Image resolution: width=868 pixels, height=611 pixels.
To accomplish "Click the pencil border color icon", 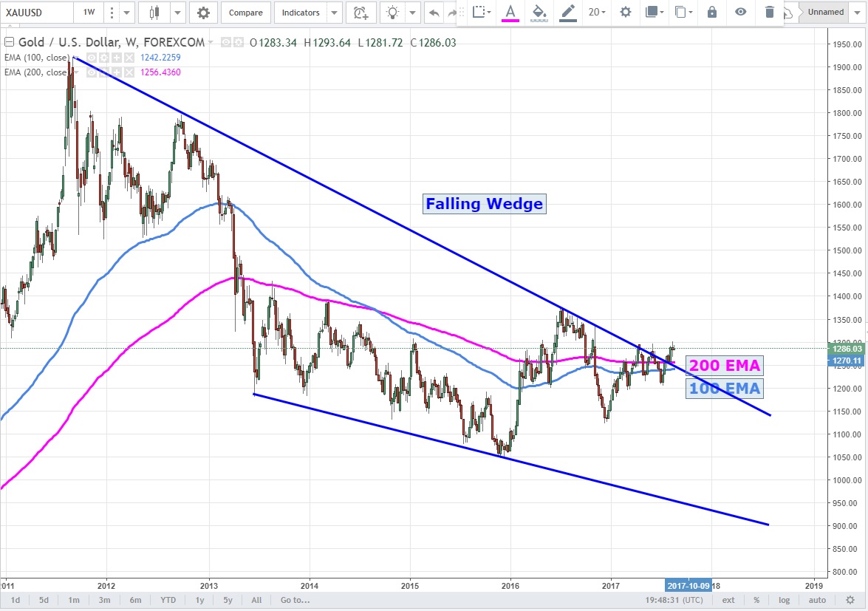I will click(567, 12).
